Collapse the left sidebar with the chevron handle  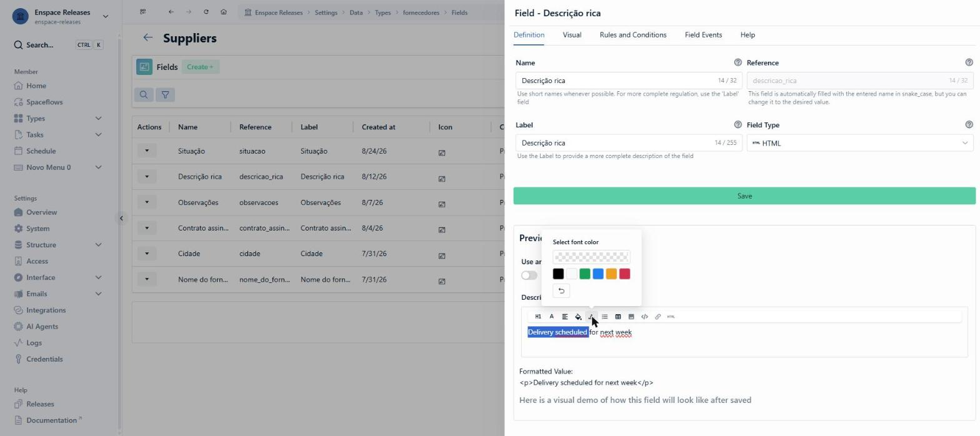pyautogui.click(x=121, y=218)
